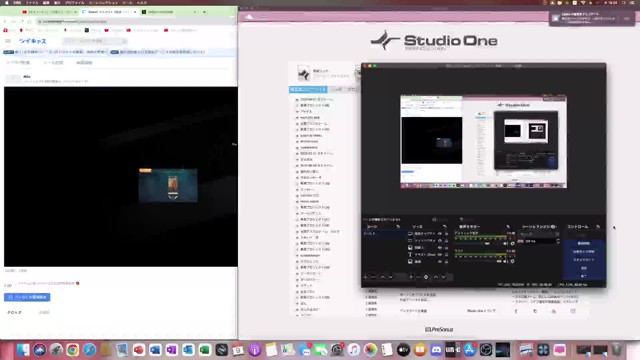Lock the top screen capture source

pyautogui.click(x=447, y=233)
